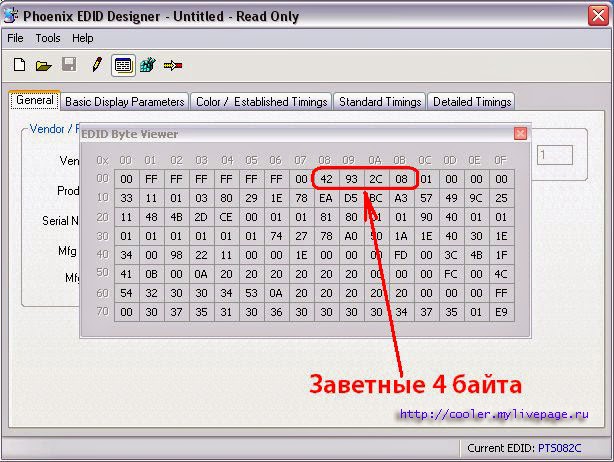Image resolution: width=614 pixels, height=462 pixels.
Task: Click byte cell 1F in row 40
Action: click(501, 255)
